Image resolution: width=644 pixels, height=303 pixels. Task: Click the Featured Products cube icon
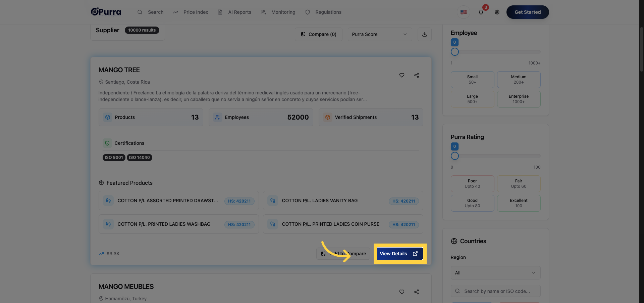coord(101,183)
